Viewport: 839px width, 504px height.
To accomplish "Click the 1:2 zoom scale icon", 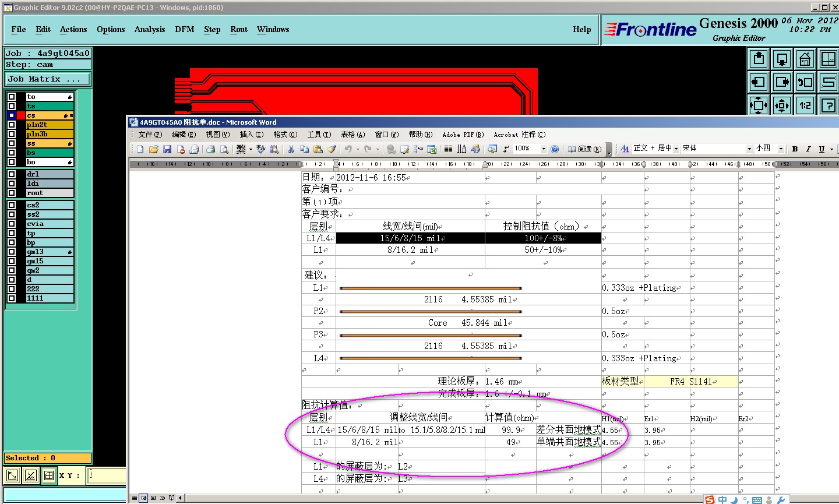I will [805, 105].
